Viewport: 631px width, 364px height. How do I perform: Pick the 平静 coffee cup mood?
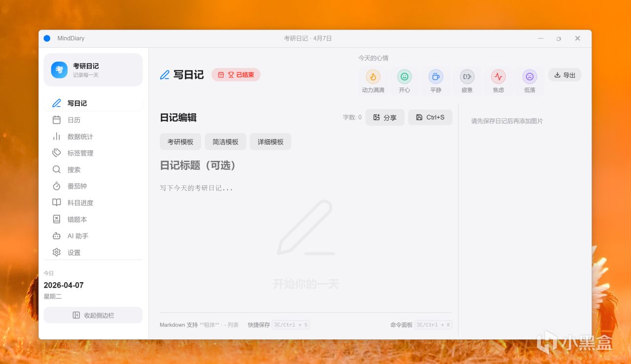(x=436, y=81)
